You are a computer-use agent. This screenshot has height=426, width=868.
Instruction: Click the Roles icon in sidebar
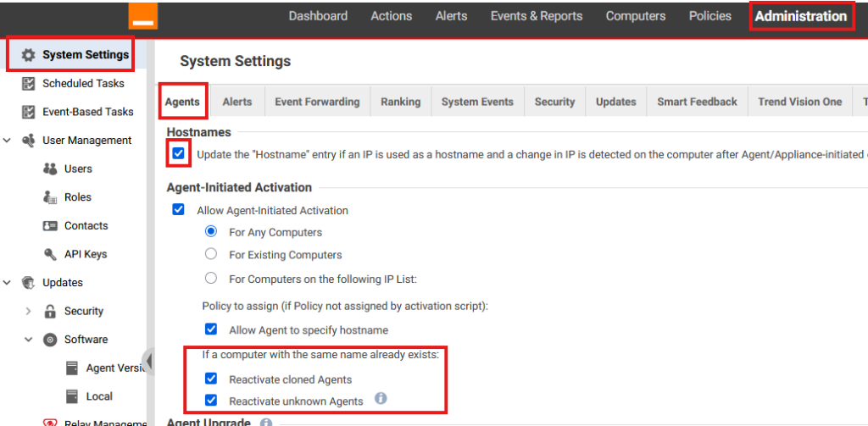point(49,197)
